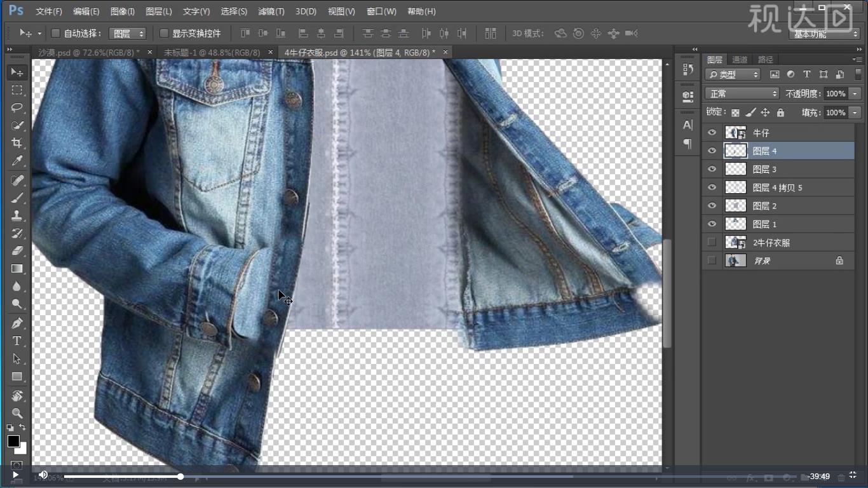Expand the 不透明度 opacity dropdown arrow
Screen dimensions: 868x488
855,93
